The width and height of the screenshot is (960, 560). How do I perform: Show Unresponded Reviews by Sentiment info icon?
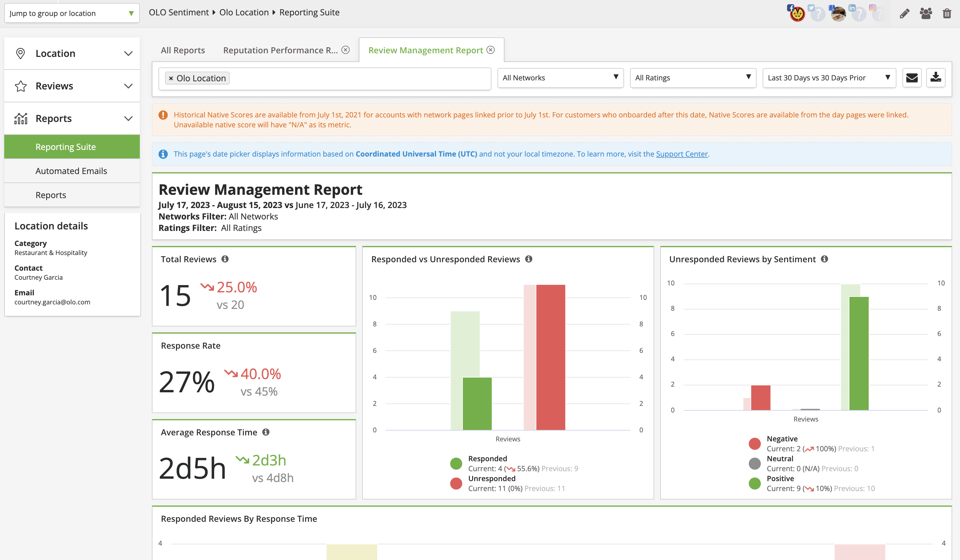tap(824, 259)
